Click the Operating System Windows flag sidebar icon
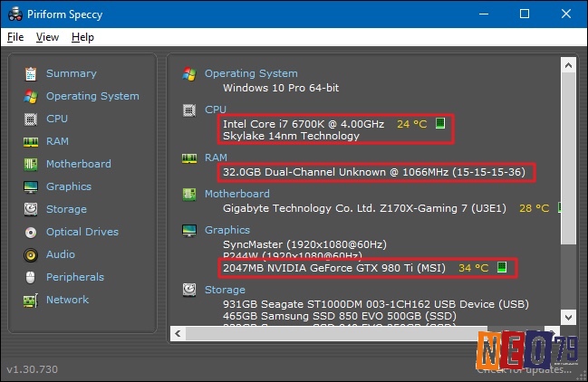Screen dimensions: 588x382 coord(31,96)
